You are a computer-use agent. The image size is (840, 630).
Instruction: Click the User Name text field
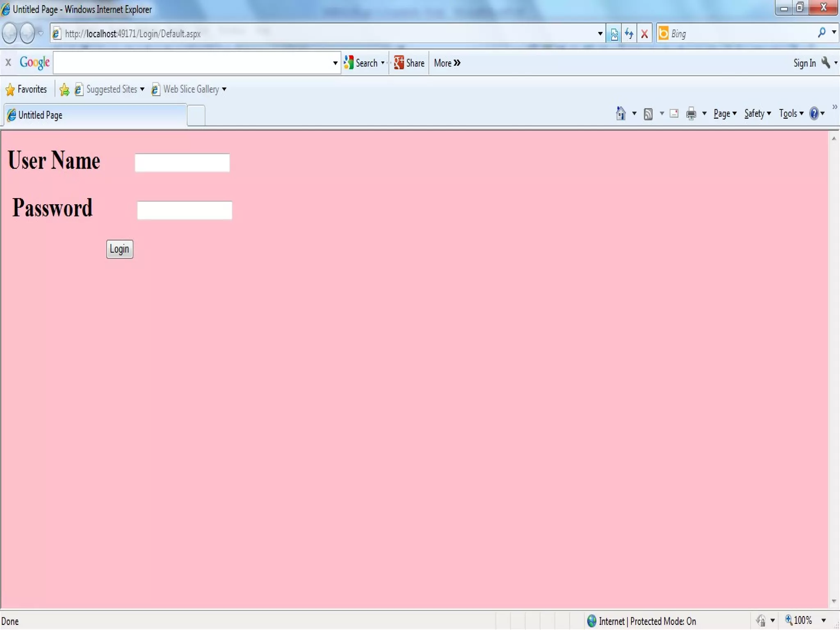coord(182,163)
